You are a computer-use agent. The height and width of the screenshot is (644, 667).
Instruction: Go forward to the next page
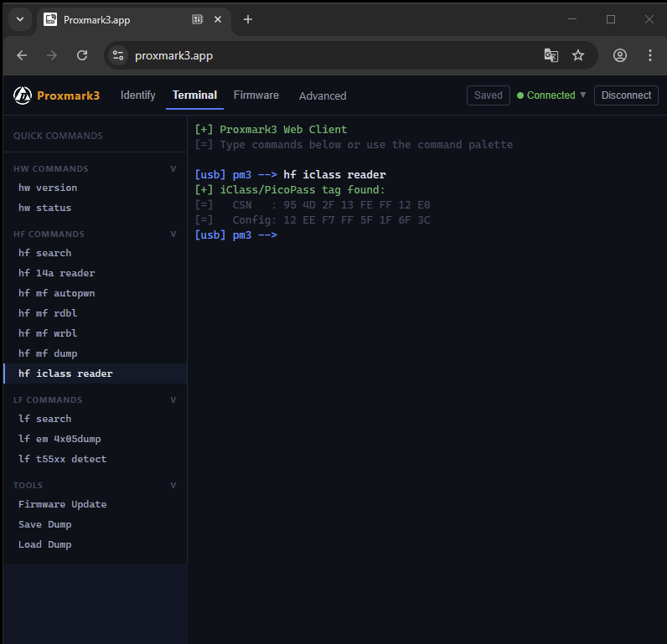pyautogui.click(x=52, y=55)
